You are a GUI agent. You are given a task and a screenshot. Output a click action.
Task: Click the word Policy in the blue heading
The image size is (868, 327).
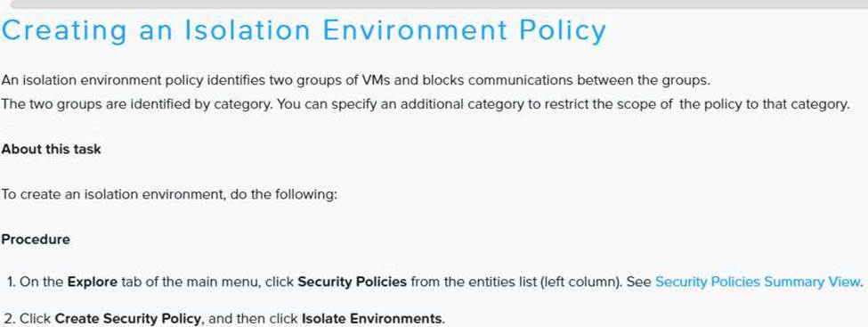click(x=563, y=31)
